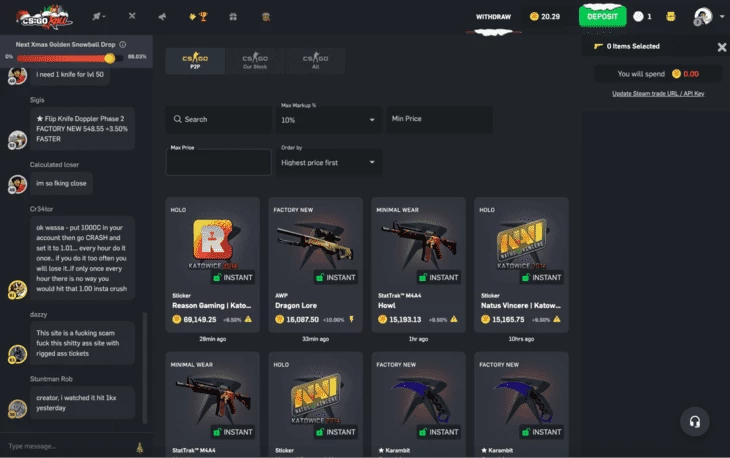Focus the Type message chat input
The height and width of the screenshot is (458, 730).
tap(68, 446)
